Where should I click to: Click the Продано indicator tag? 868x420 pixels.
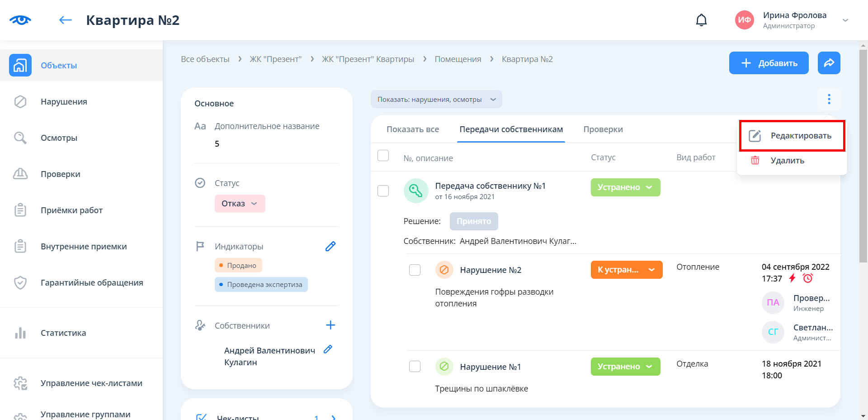pyautogui.click(x=238, y=265)
